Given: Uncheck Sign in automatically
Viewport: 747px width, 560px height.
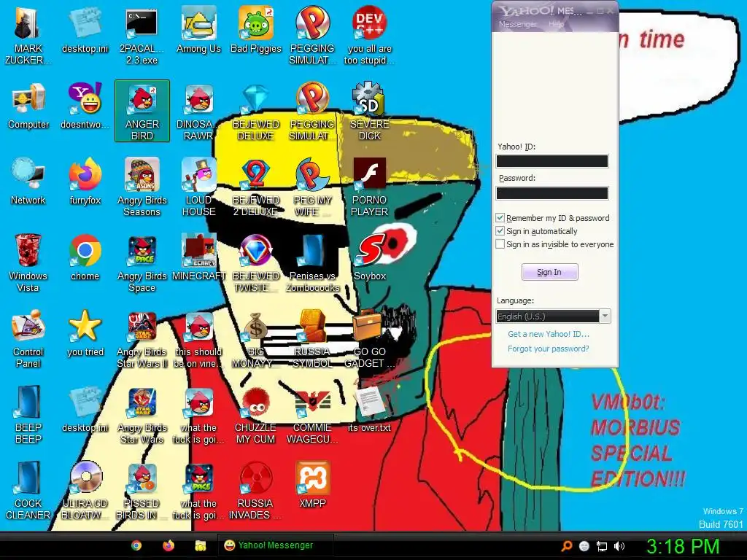Looking at the screenshot, I should point(500,231).
